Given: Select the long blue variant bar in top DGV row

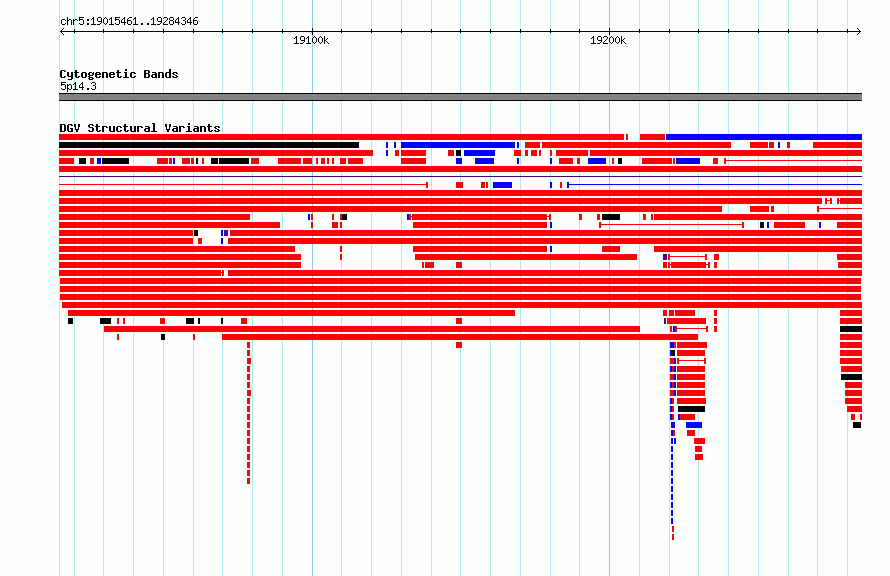Looking at the screenshot, I should [x=764, y=137].
